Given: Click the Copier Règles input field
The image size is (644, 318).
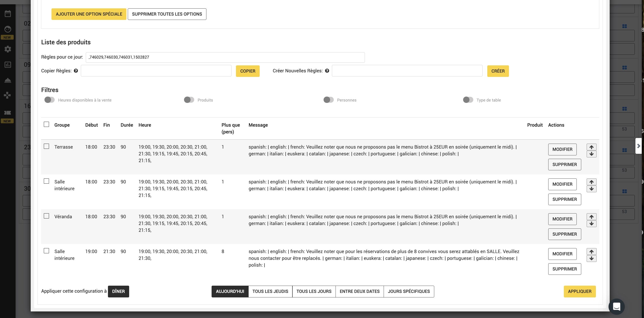Looking at the screenshot, I should (x=156, y=71).
